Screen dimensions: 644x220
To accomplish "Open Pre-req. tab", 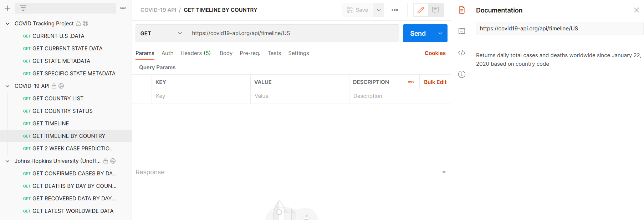I will point(250,53).
